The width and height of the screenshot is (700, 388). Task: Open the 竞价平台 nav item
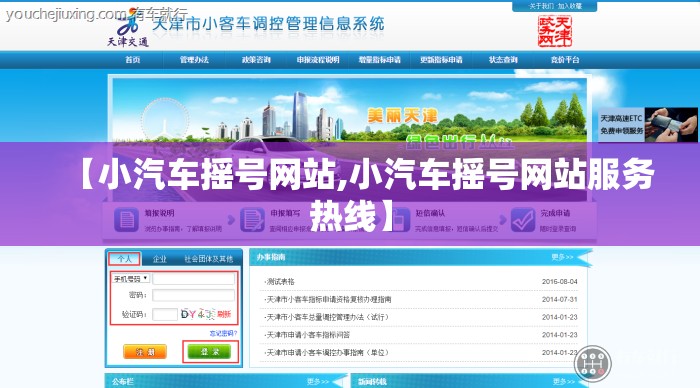tap(565, 60)
